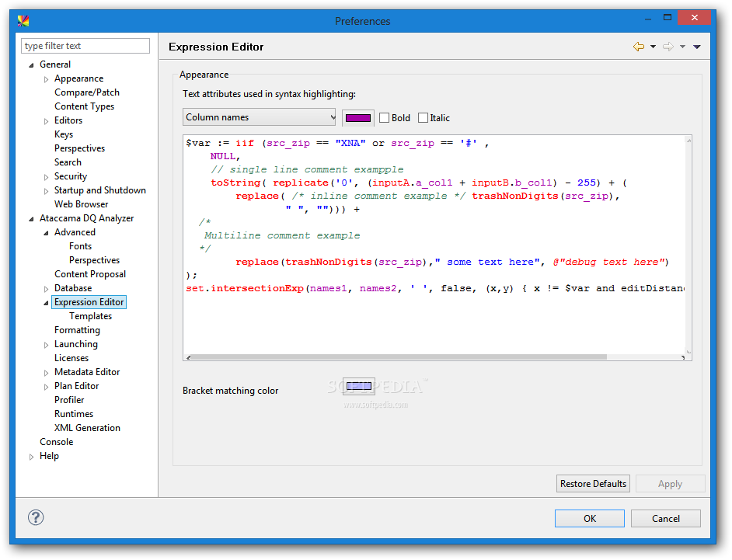
Task: Expand the Editors tree node
Action: [46, 121]
